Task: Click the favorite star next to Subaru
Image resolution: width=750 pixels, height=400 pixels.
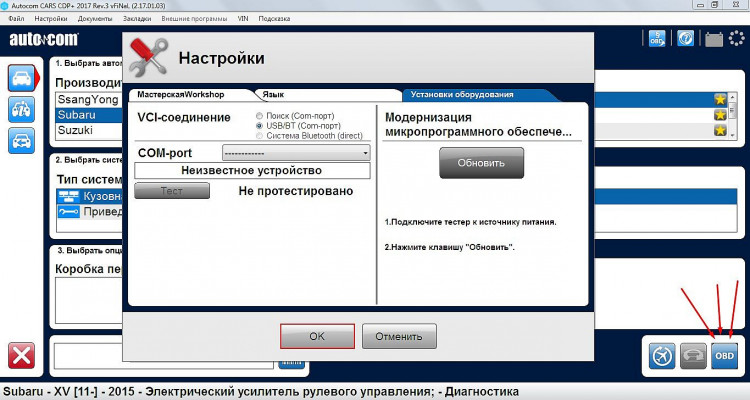Action: (720, 115)
